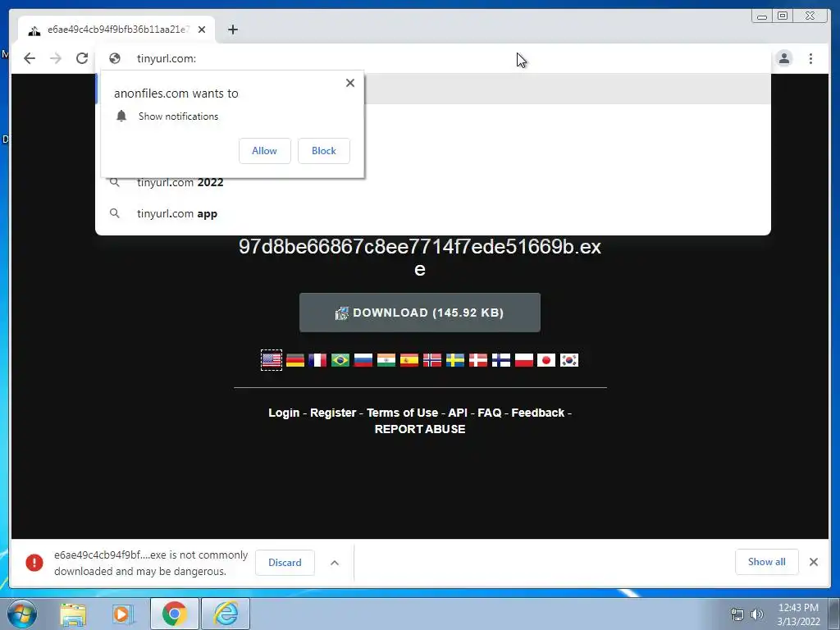
Task: Close the downloads bar
Action: [814, 562]
